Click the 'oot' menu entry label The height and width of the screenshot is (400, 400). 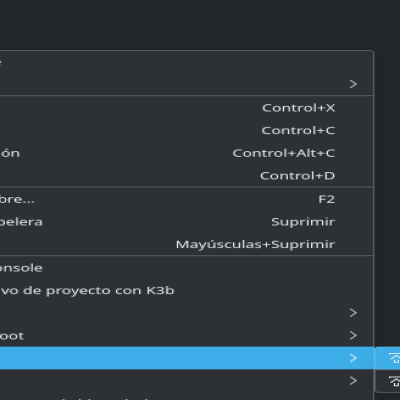(x=12, y=336)
